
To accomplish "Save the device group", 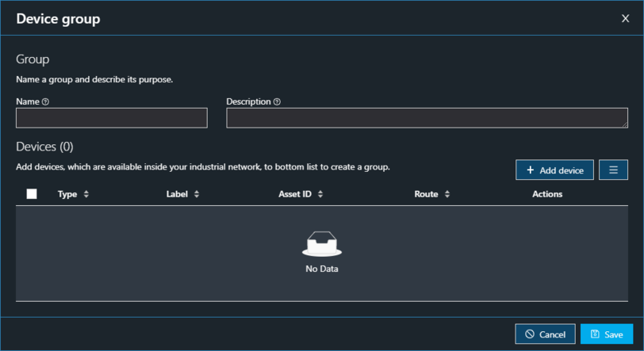I will (x=607, y=334).
